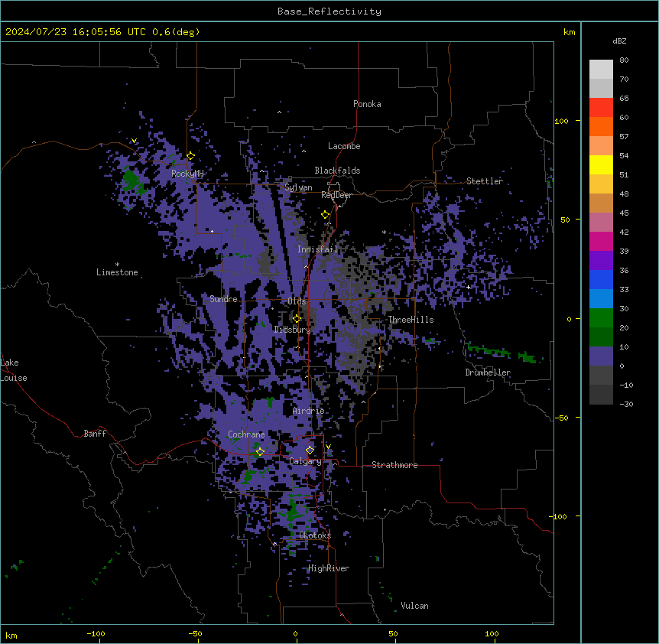The width and height of the screenshot is (659, 644).
Task: Click the Ponoka city label
Action: click(x=367, y=104)
